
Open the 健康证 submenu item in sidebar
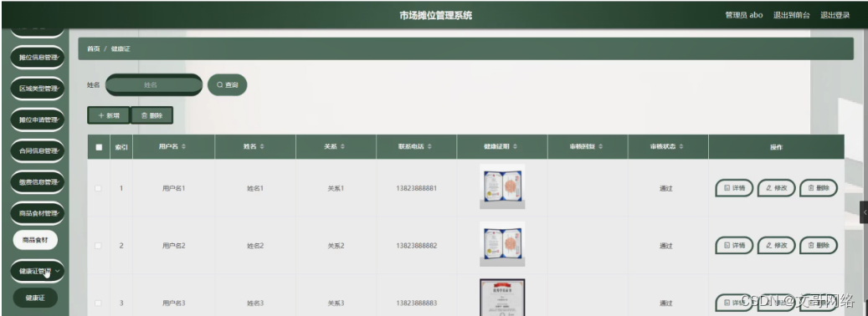click(x=35, y=298)
